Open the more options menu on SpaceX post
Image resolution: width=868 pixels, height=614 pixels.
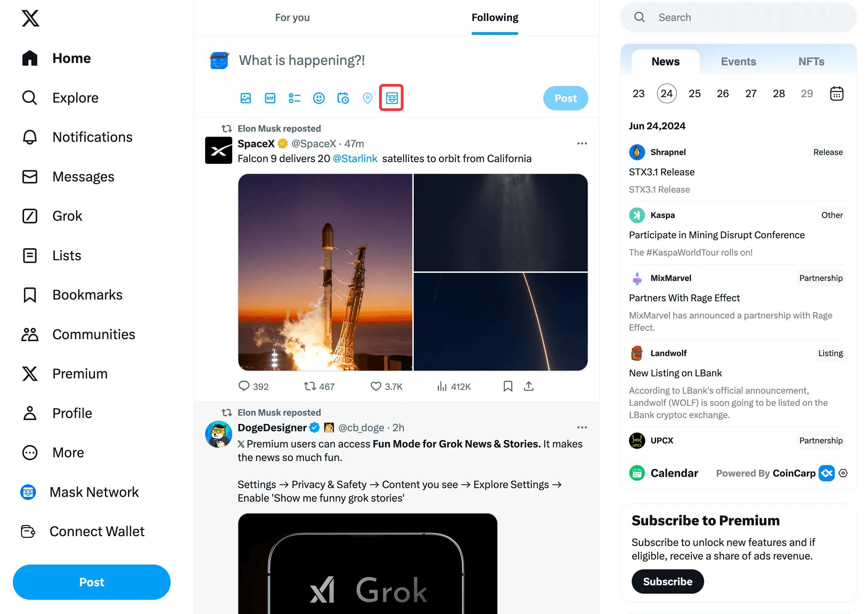(582, 144)
